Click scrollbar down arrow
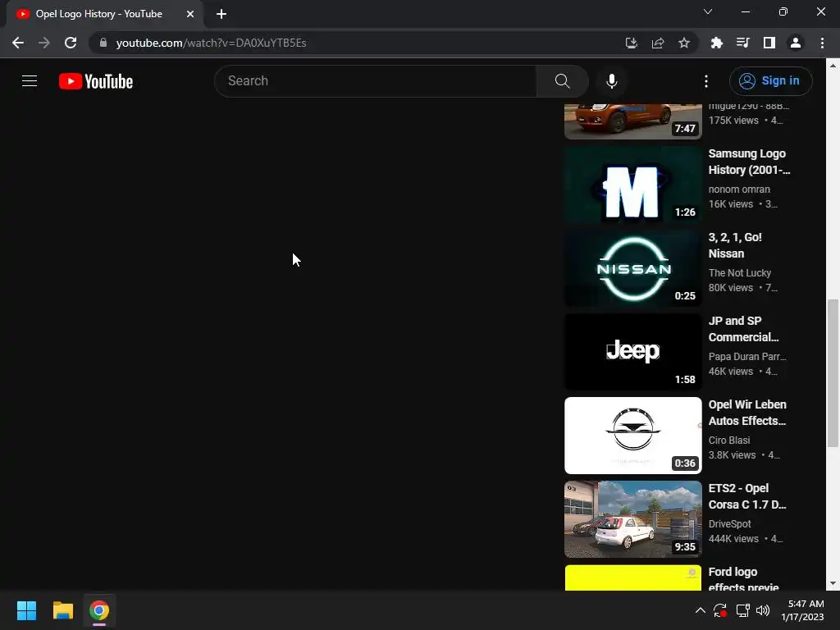 tap(833, 583)
